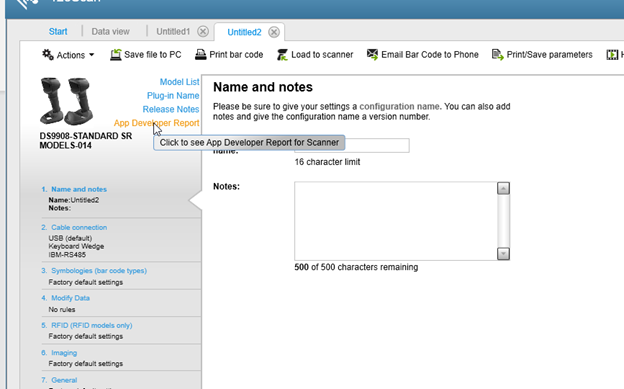This screenshot has height=389, width=624.
Task: Switch to the Start tab
Action: (58, 31)
